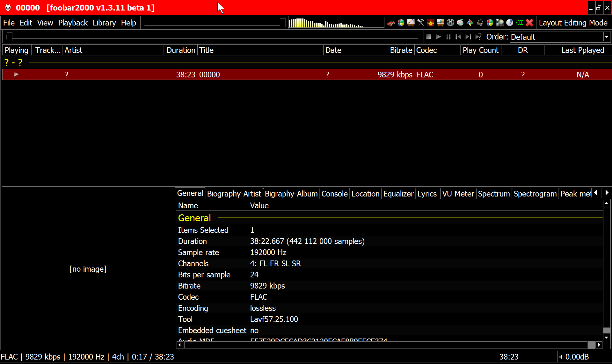Open the File menu
This screenshot has height=364, width=612.
[x=9, y=23]
